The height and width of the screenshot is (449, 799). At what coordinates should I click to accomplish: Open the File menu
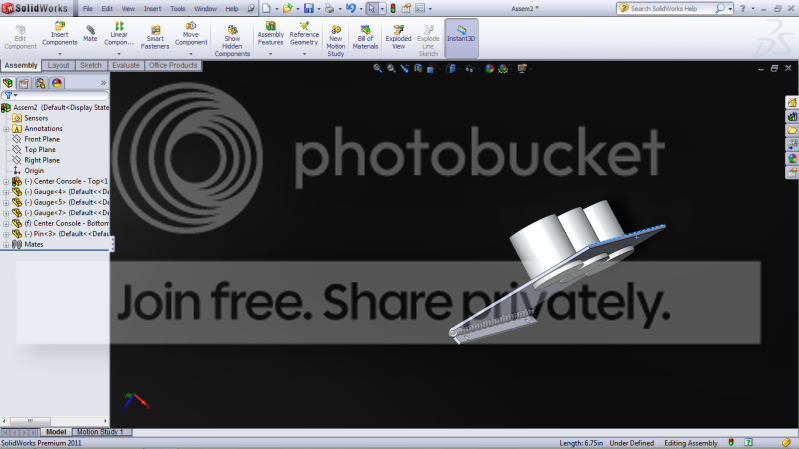point(88,9)
